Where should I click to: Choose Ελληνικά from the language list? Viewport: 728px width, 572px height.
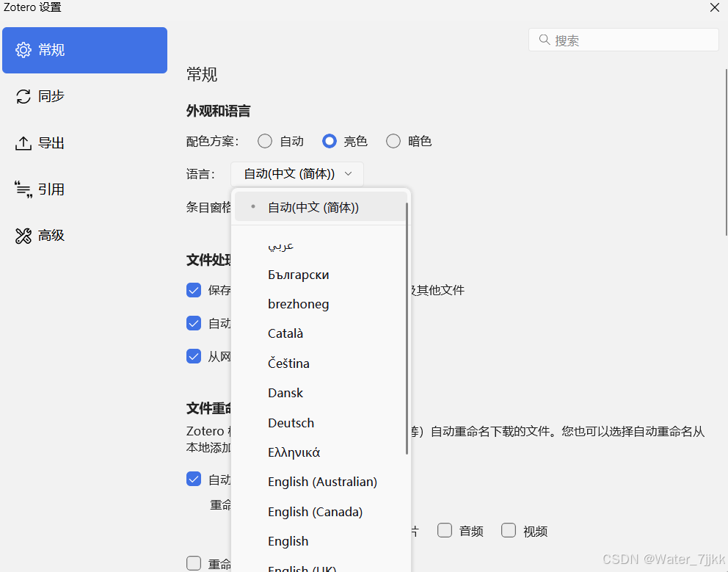[321, 452]
